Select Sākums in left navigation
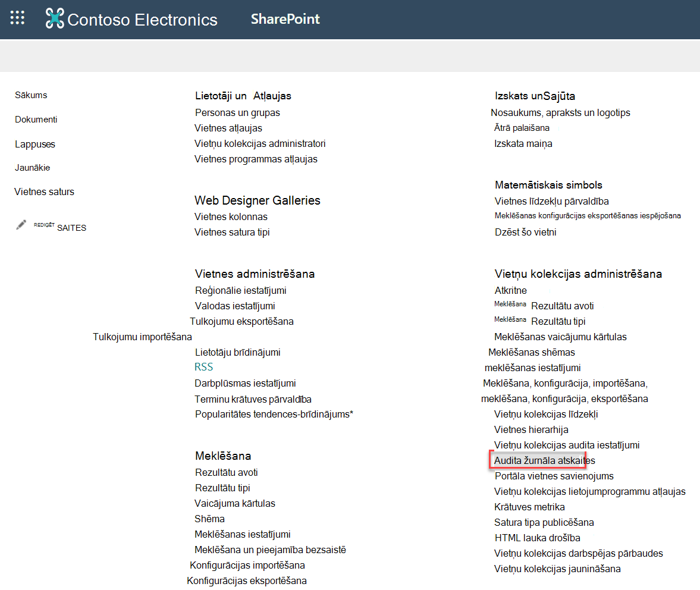Viewport: 700px width, 590px height. 31,95
